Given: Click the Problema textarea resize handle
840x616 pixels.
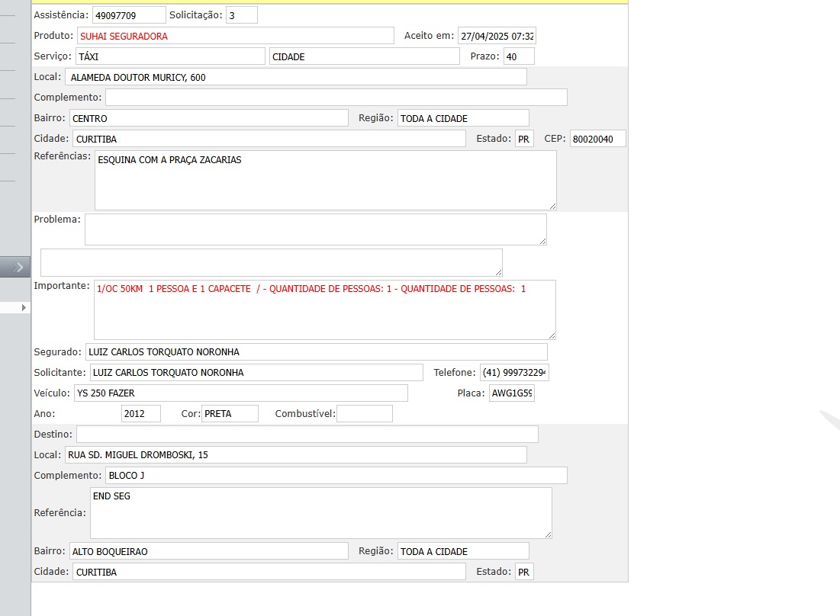Looking at the screenshot, I should click(542, 242).
